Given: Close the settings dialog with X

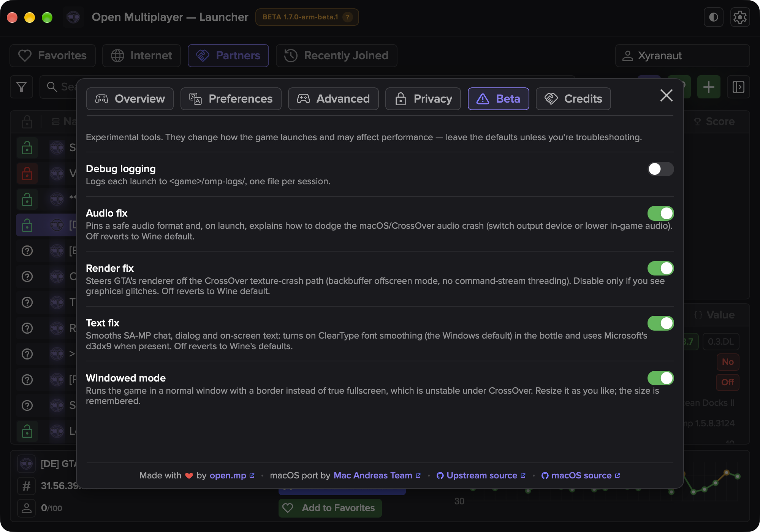Looking at the screenshot, I should (667, 95).
